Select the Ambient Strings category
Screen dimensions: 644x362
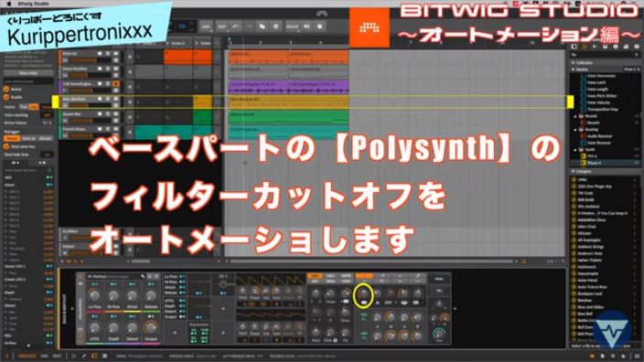pyautogui.click(x=591, y=247)
